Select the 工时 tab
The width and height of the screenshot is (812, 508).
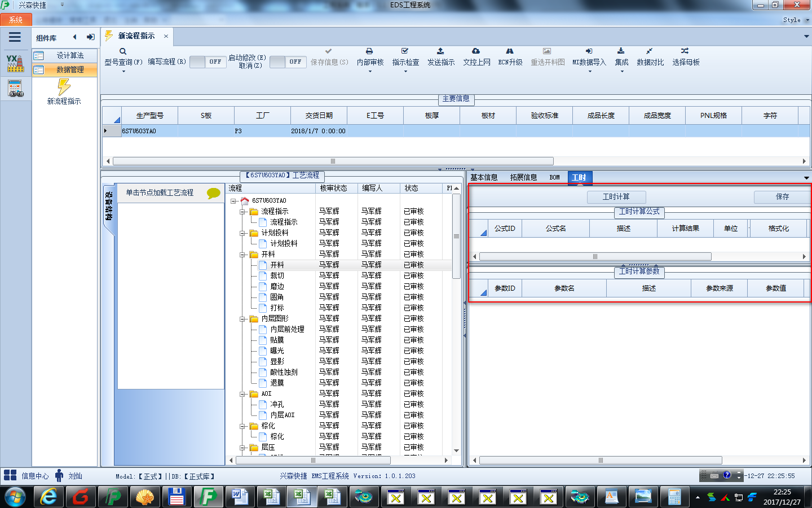point(579,177)
